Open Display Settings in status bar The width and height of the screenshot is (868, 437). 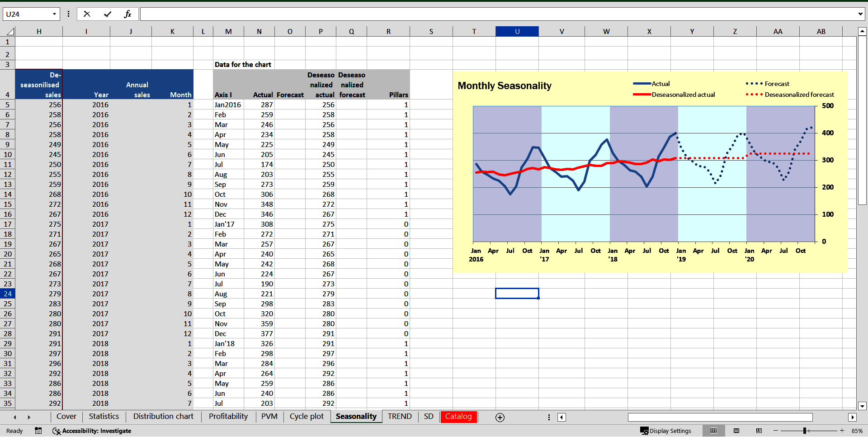click(665, 431)
